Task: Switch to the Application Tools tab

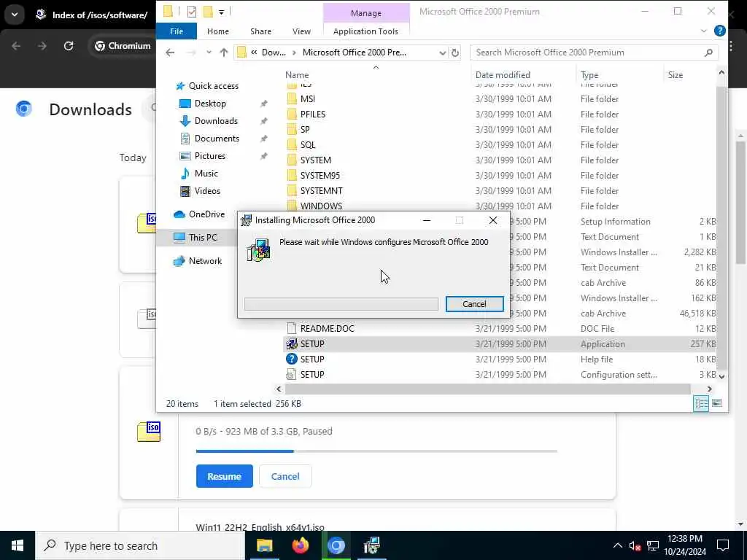Action: point(365,31)
